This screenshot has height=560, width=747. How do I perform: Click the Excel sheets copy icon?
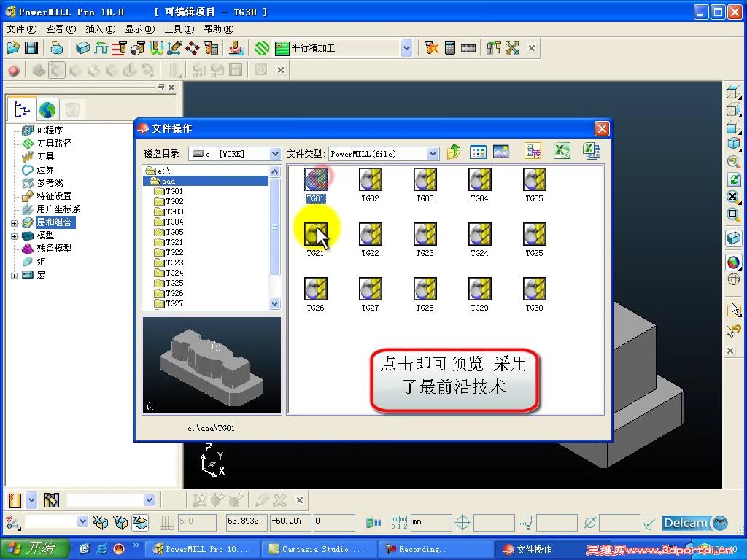[592, 152]
